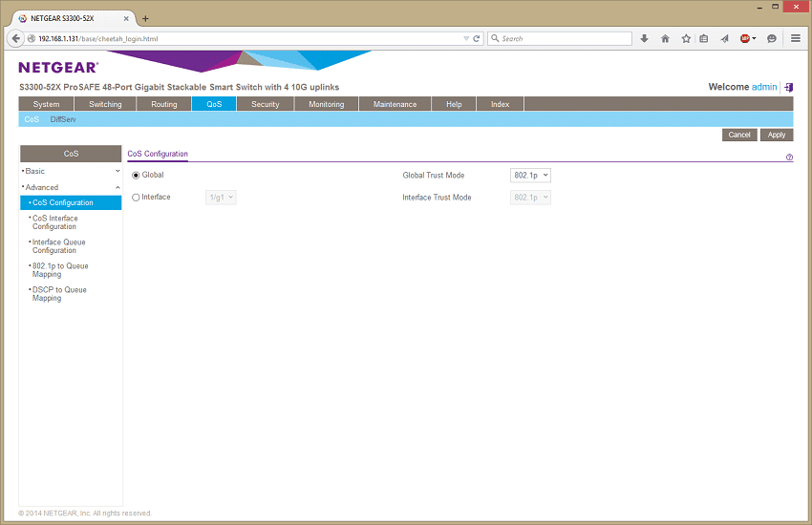Screen dimensions: 812x525
Task: Click the CoS Configuration panel tab
Action: coord(158,154)
